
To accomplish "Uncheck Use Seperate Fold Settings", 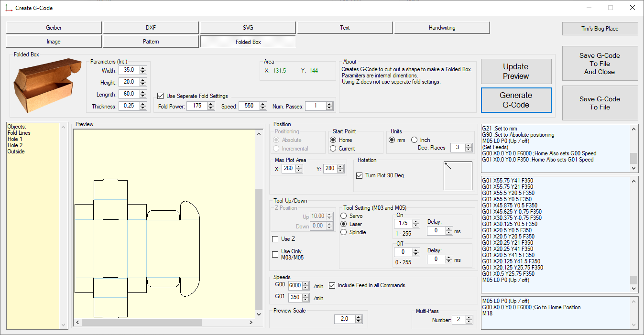I will click(161, 96).
